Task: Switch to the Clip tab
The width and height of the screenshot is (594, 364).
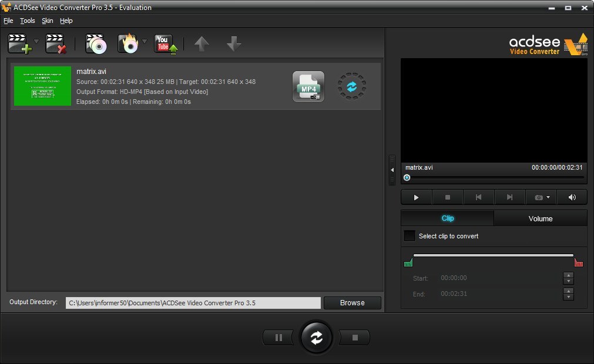Action: tap(447, 218)
